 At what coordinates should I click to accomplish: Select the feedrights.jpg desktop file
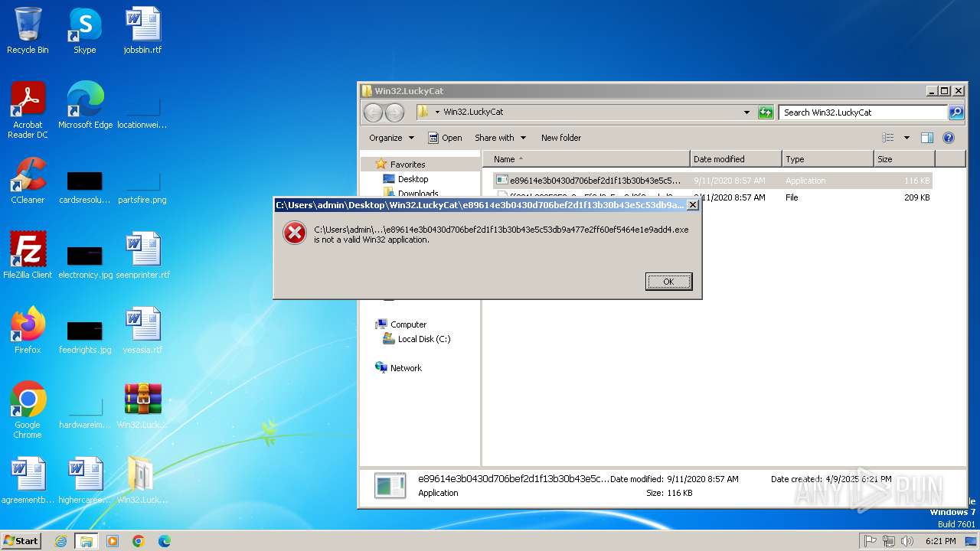(85, 337)
